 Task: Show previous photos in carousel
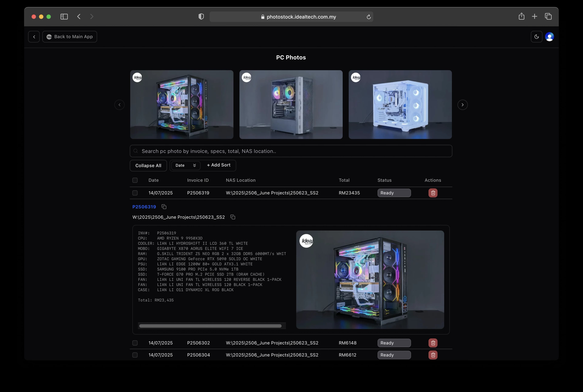(x=119, y=105)
